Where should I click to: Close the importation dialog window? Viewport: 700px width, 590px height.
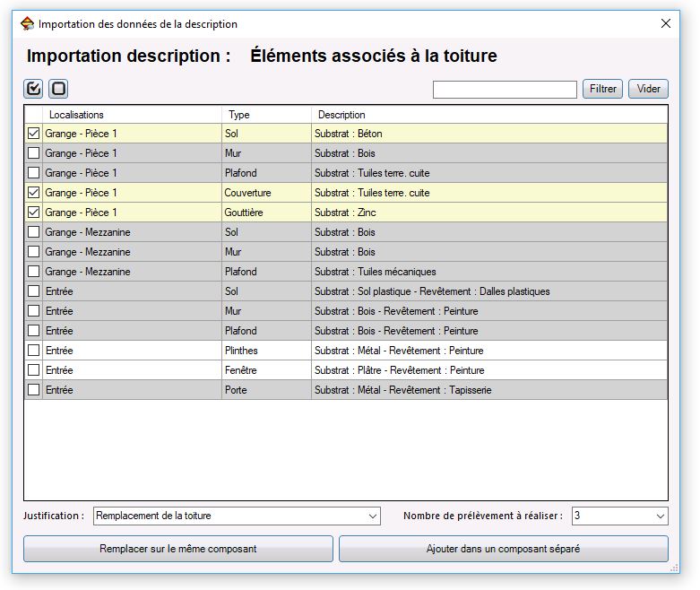(x=666, y=23)
